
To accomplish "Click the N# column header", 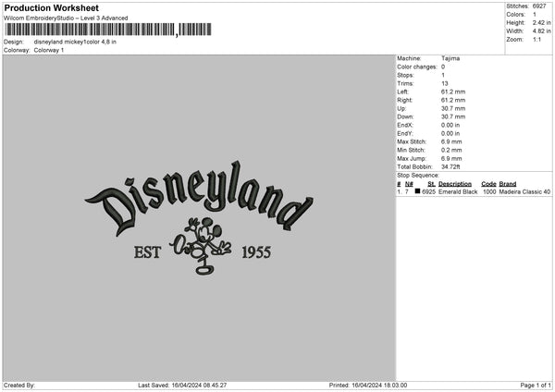I will click(409, 184).
